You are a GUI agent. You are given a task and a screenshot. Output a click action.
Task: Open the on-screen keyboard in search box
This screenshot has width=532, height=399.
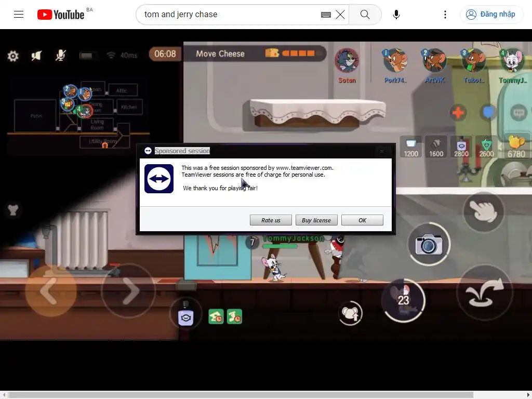326,15
